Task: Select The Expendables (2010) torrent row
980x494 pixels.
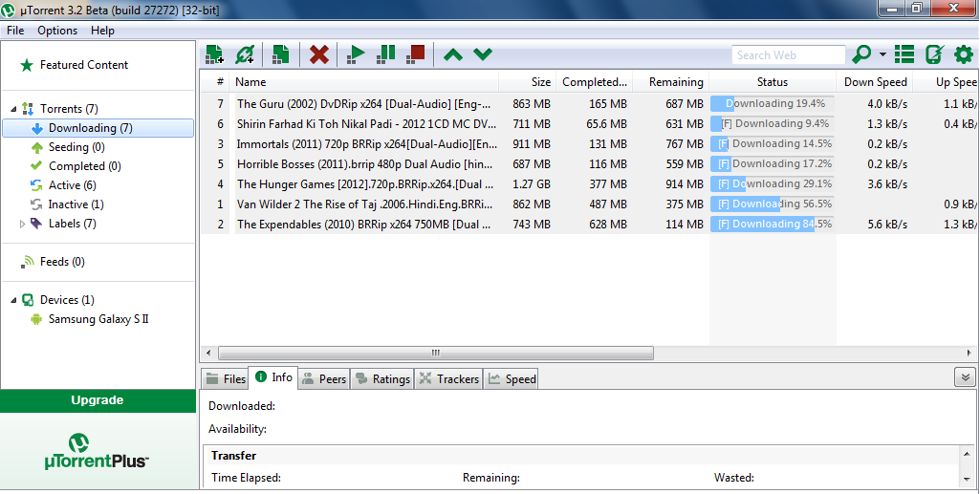Action: point(589,225)
